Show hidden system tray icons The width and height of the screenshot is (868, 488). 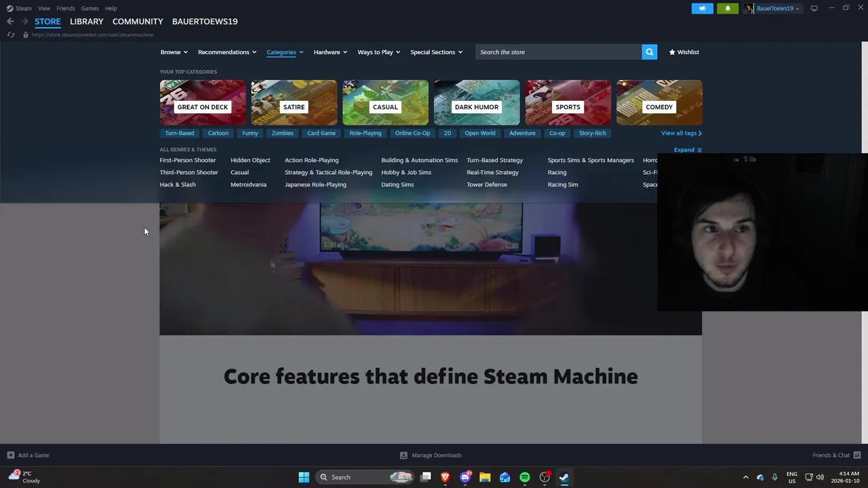(745, 477)
